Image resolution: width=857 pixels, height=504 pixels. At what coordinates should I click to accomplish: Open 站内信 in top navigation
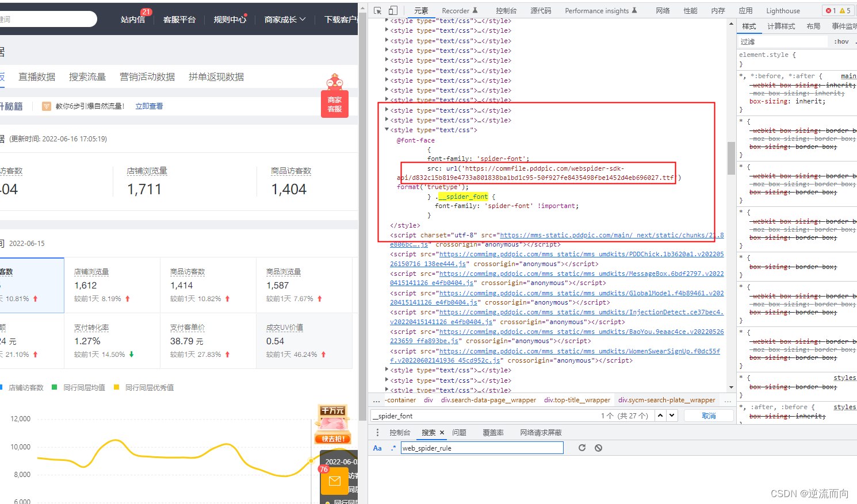click(x=133, y=20)
